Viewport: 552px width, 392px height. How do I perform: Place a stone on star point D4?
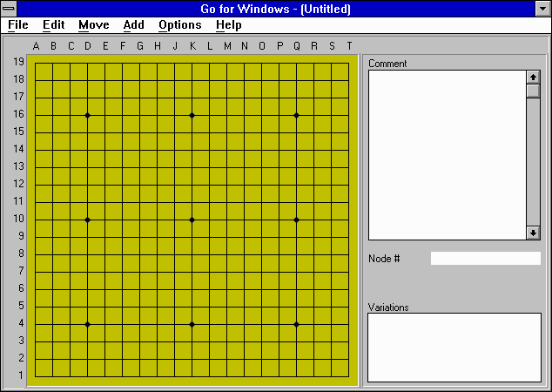(x=88, y=324)
